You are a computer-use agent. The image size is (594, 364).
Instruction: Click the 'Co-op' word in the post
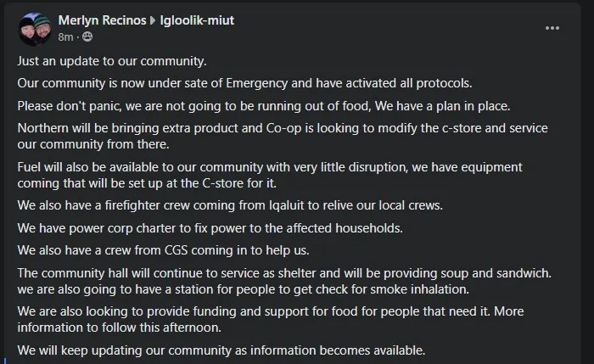(283, 128)
